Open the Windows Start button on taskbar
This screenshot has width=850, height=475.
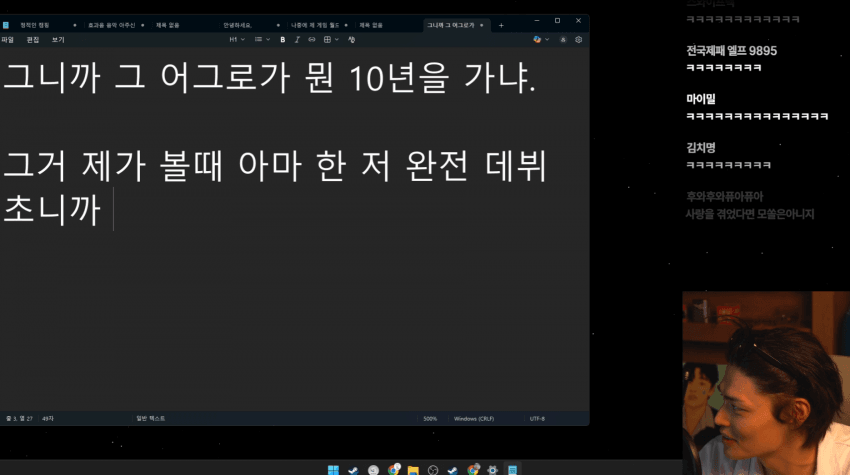point(333,469)
